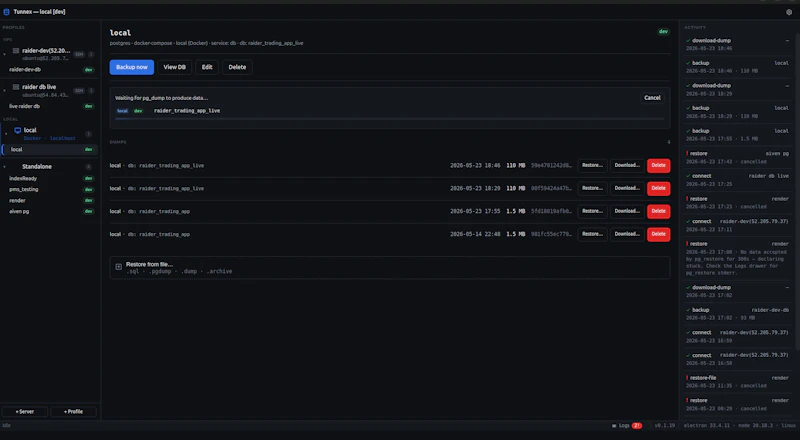Click SSH badge on raider-dev server
This screenshot has height=440, width=800.
79,54
